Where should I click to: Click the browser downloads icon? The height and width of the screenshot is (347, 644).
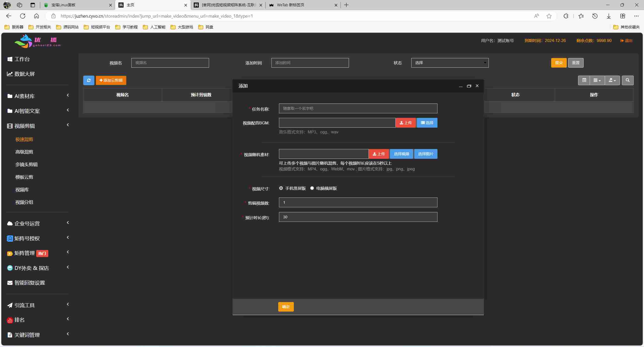pyautogui.click(x=609, y=16)
